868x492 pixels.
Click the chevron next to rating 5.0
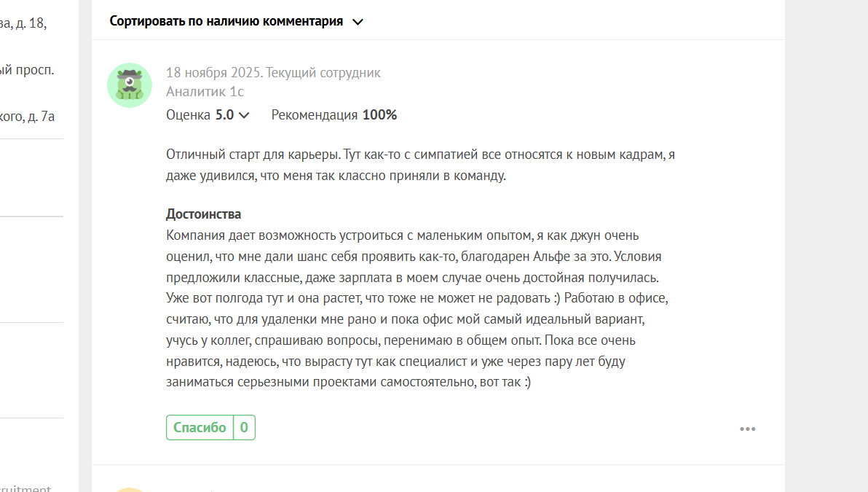pyautogui.click(x=244, y=115)
